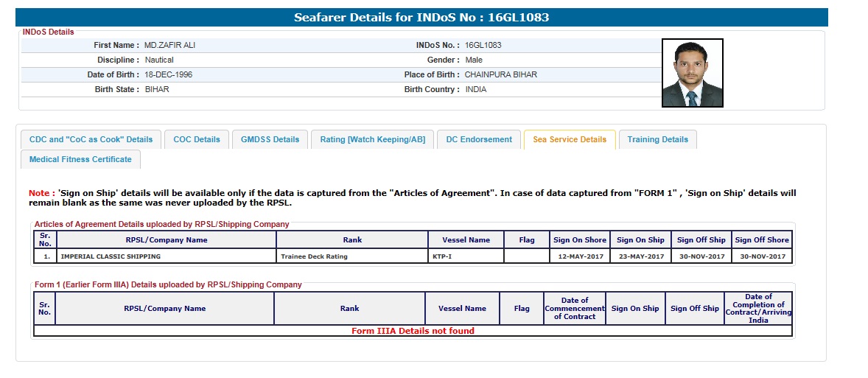868x378 pixels.
Task: Open the CDC and "CoC as Cook" Details tab
Action: (91, 139)
